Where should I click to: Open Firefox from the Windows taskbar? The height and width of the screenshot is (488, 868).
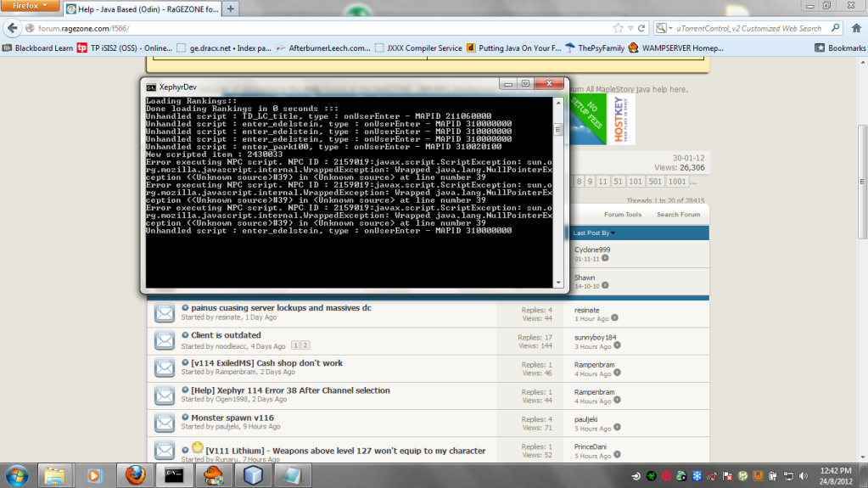(136, 474)
